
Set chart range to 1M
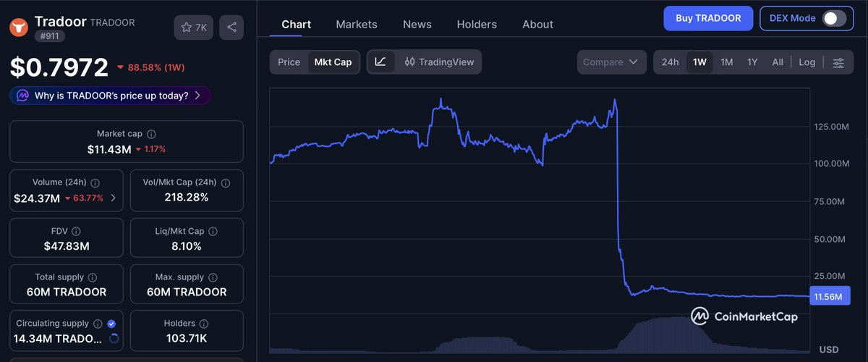(726, 62)
